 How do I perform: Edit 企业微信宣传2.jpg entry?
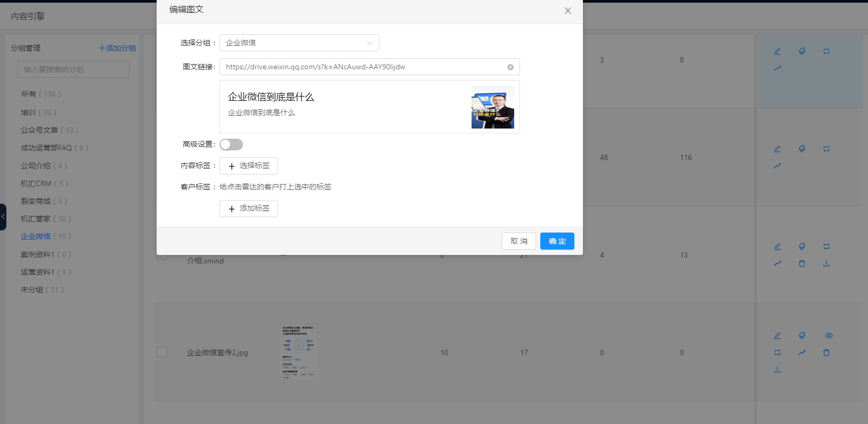(x=777, y=335)
